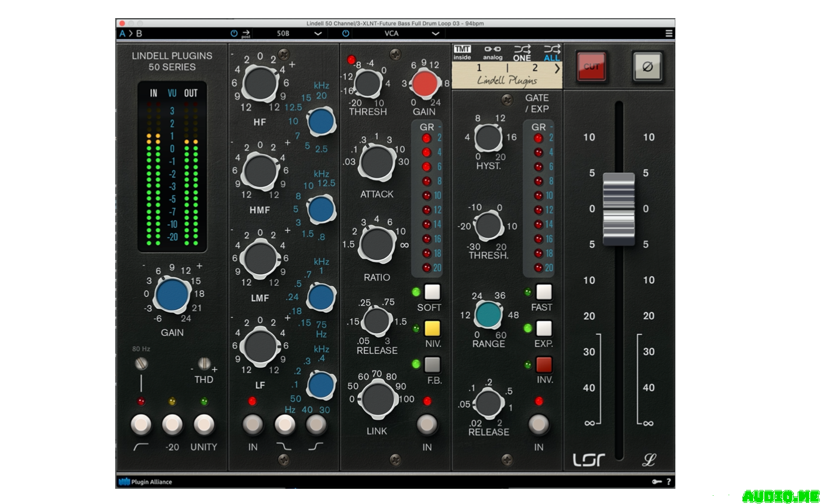The height and width of the screenshot is (504, 821).
Task: Toggle the analog link icon
Action: (x=492, y=53)
